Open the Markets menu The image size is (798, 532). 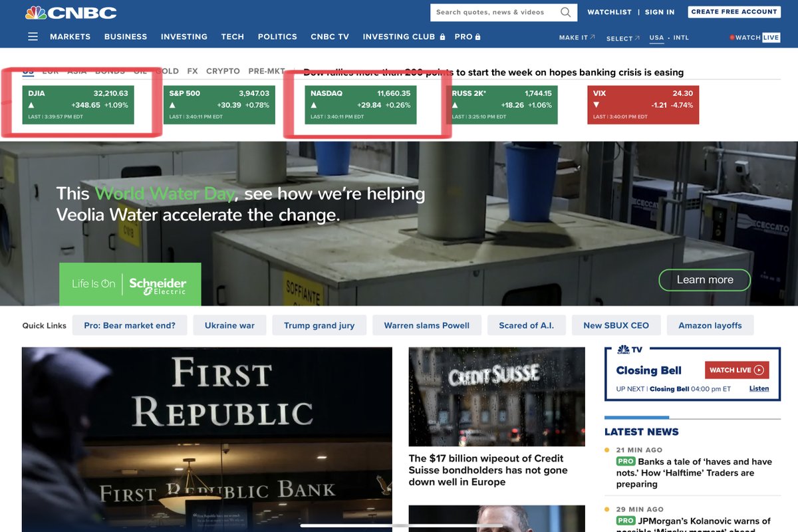70,37
